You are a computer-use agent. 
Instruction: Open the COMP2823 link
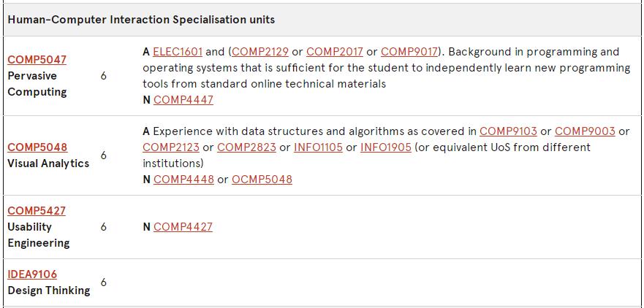coord(246,147)
